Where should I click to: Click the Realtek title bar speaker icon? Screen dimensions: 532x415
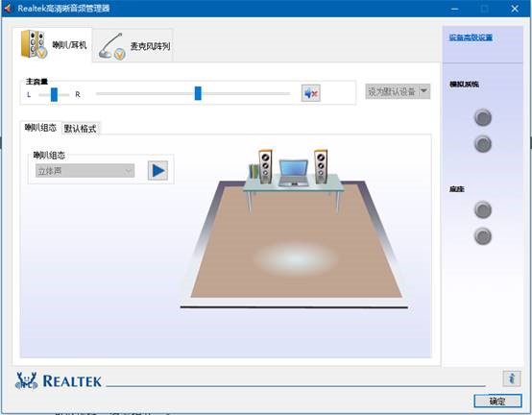click(8, 8)
